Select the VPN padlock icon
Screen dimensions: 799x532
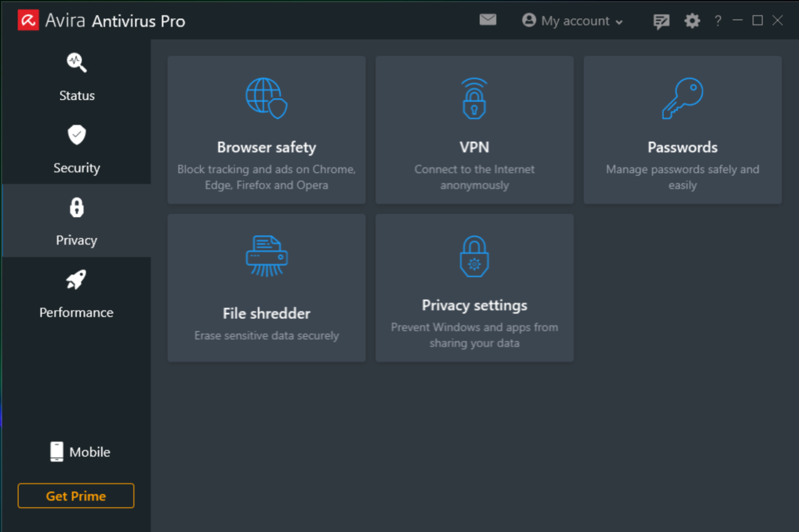474,98
